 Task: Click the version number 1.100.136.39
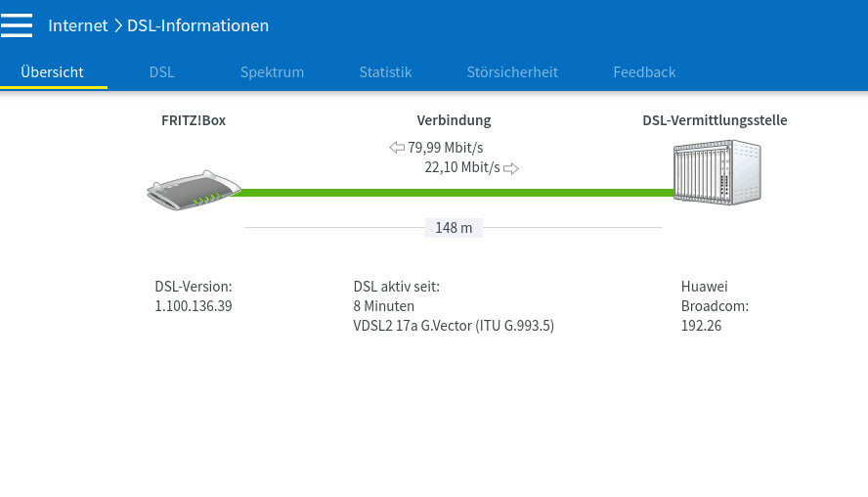point(194,306)
